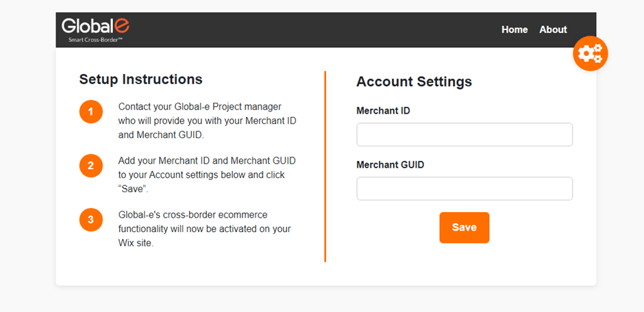The width and height of the screenshot is (644, 312).
Task: Click the Setup Instructions heading
Action: [140, 79]
